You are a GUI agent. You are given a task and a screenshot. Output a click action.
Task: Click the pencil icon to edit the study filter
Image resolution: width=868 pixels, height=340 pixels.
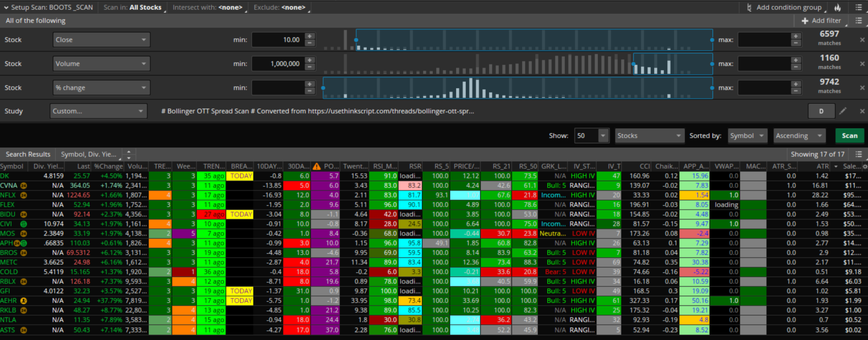coord(843,111)
